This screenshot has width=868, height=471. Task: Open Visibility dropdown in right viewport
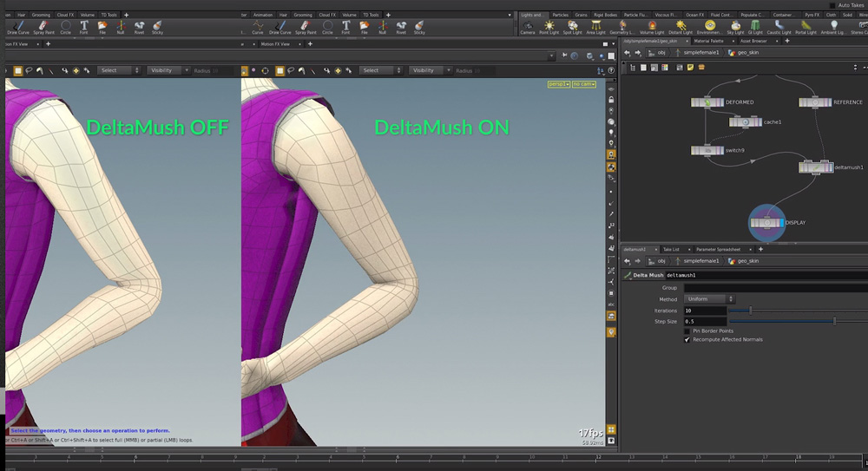431,70
